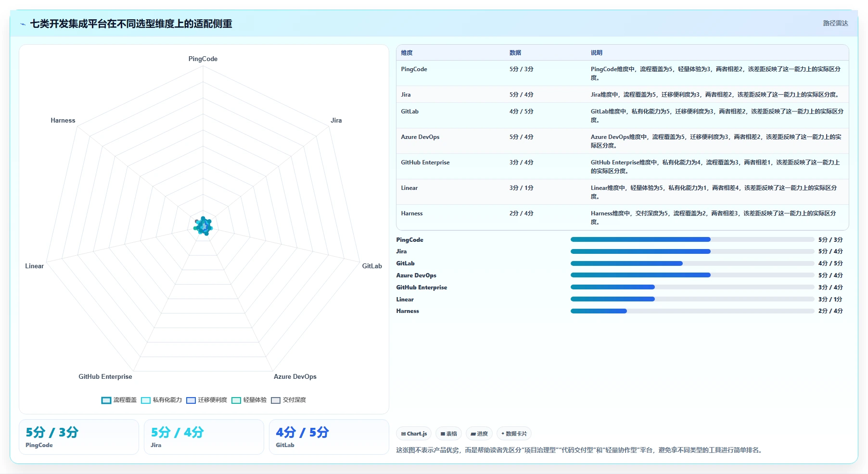The image size is (868, 474).
Task: Click the PingCode label in progress list
Action: point(409,240)
